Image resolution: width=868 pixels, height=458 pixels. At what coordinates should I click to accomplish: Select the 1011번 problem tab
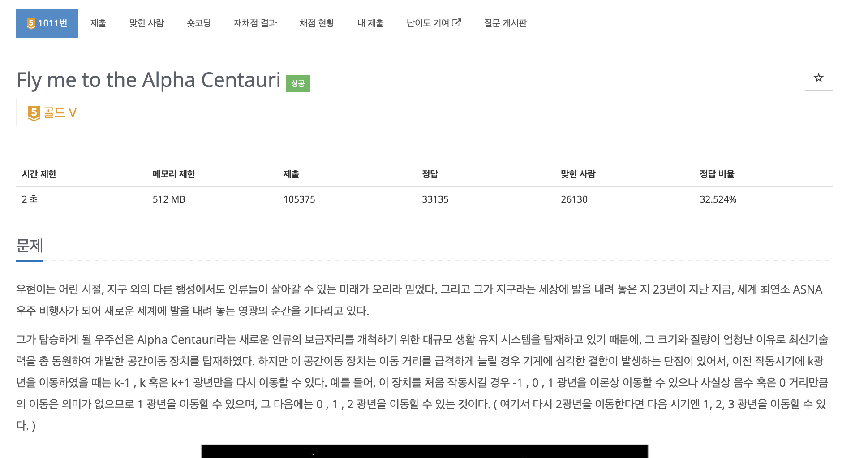[47, 23]
